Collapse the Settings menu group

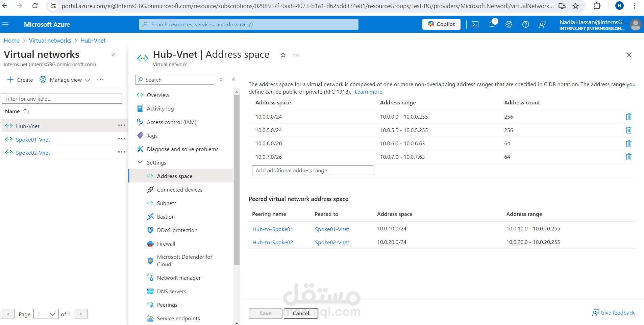(140, 162)
